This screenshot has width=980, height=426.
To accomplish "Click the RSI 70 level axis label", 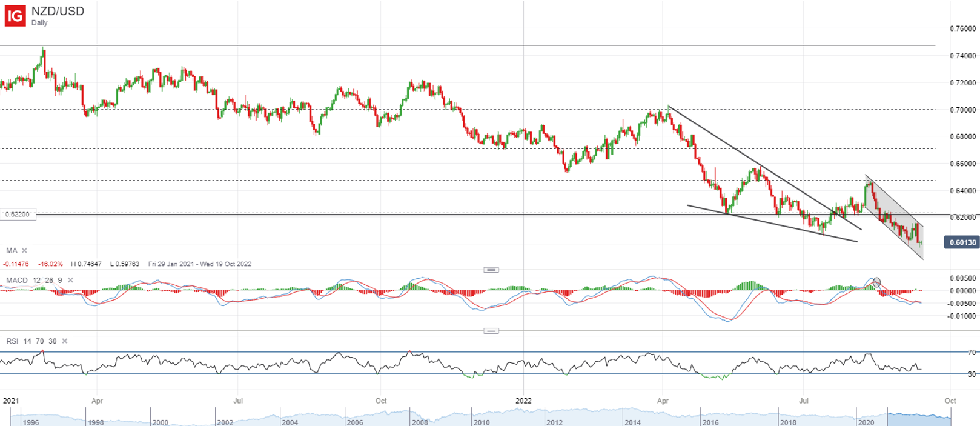I will (972, 352).
